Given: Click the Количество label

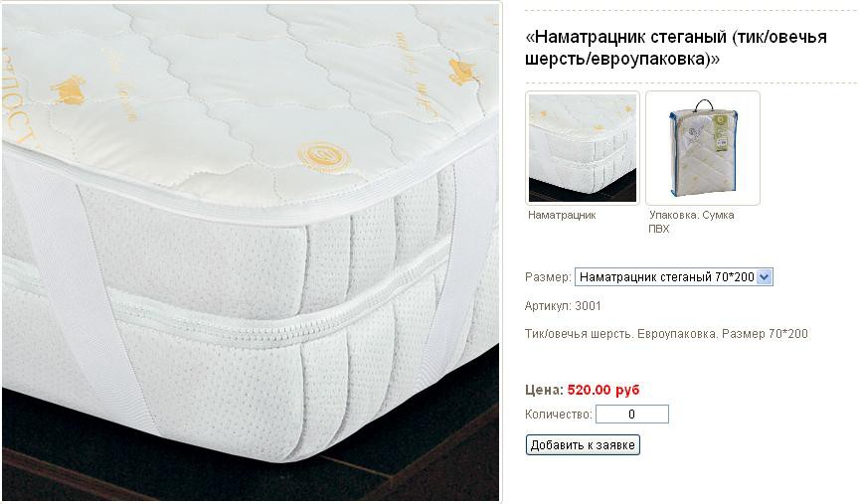Looking at the screenshot, I should coord(558,415).
